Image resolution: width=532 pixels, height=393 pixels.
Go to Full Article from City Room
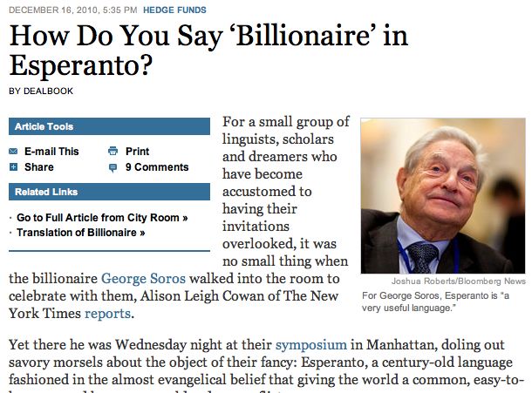point(102,218)
